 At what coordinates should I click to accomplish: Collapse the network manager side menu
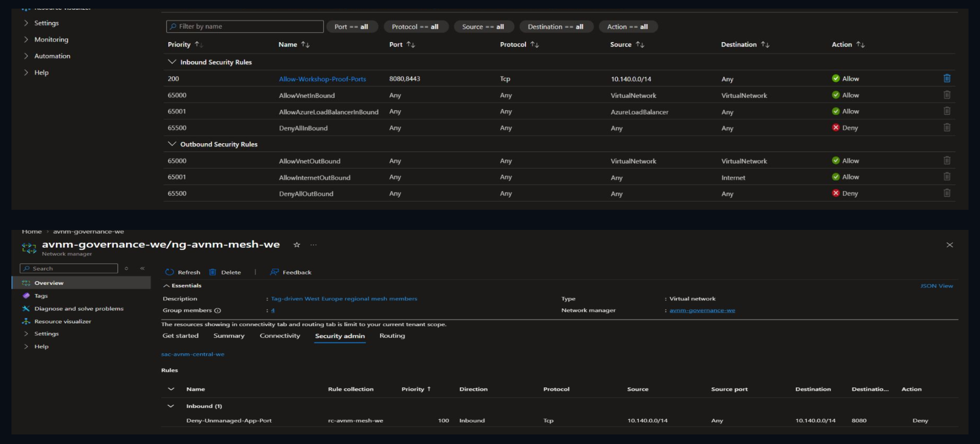pos(142,268)
